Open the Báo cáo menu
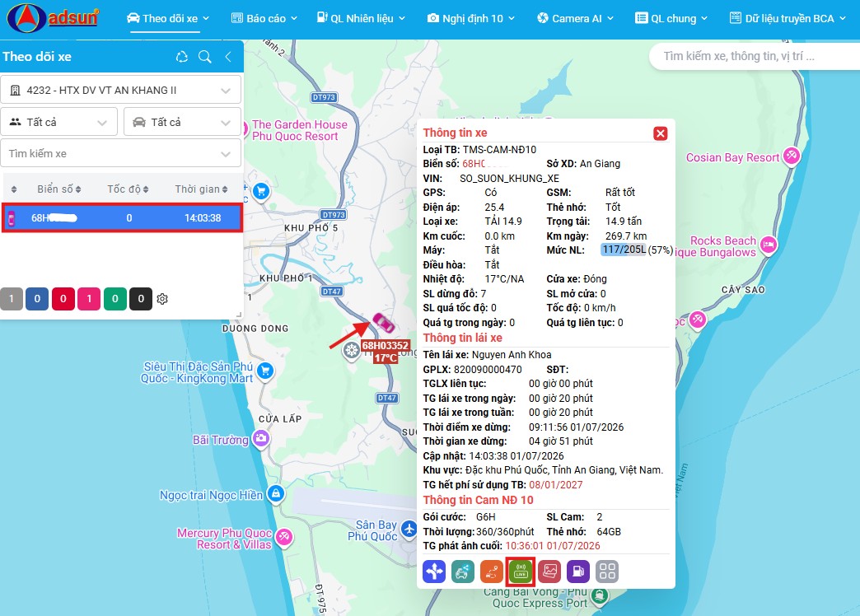The image size is (860, 616). point(264,18)
